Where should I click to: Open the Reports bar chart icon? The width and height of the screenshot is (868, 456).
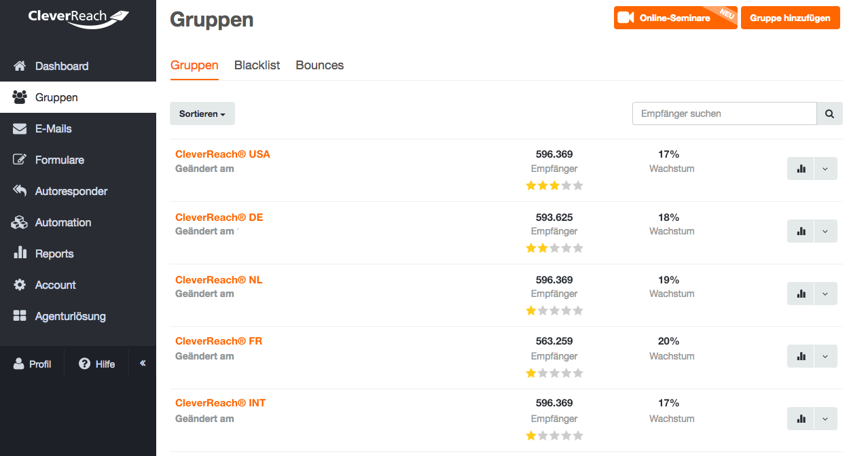point(20,253)
